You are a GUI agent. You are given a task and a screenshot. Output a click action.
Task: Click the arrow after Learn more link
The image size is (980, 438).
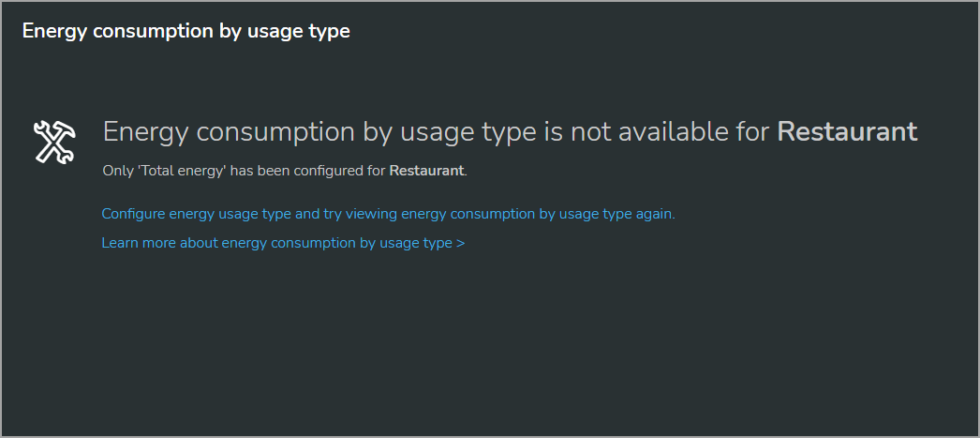point(461,243)
